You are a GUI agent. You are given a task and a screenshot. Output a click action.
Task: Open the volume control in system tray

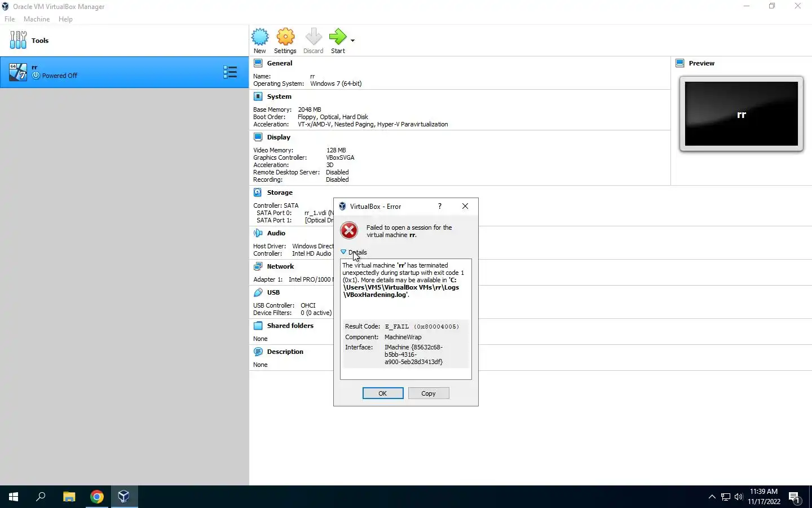coord(739,497)
